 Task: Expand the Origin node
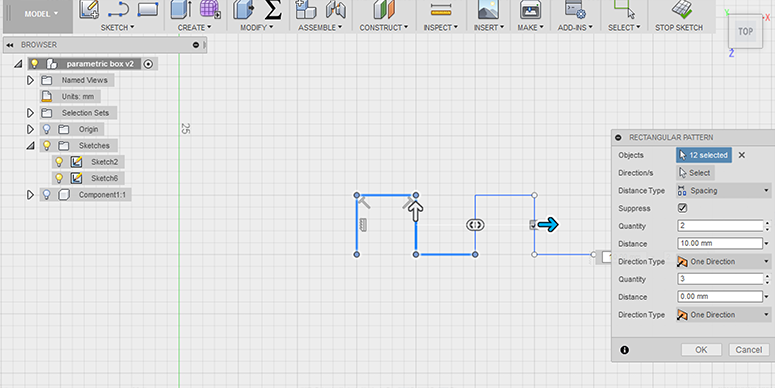pyautogui.click(x=30, y=129)
